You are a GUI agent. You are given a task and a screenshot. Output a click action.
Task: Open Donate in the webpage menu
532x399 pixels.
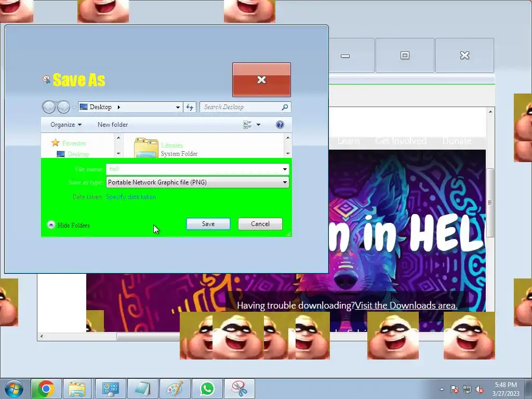point(457,141)
